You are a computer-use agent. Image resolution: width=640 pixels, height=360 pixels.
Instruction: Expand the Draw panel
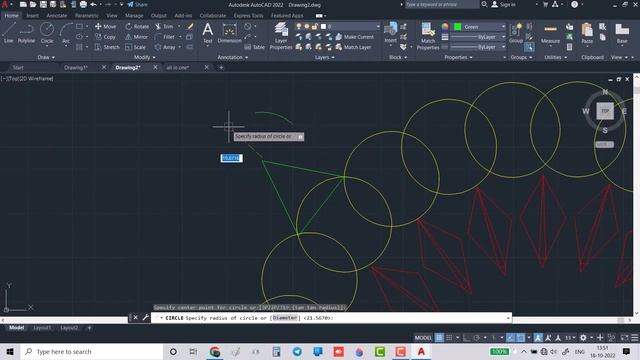pos(46,58)
